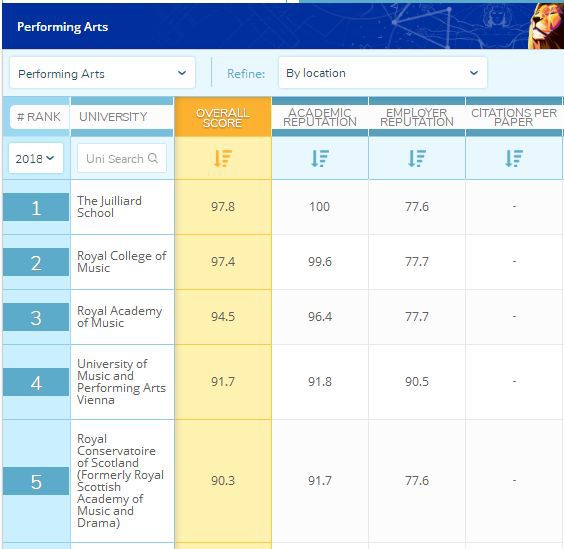Sort by Overall Score icon
564x549 pixels.
tap(223, 158)
